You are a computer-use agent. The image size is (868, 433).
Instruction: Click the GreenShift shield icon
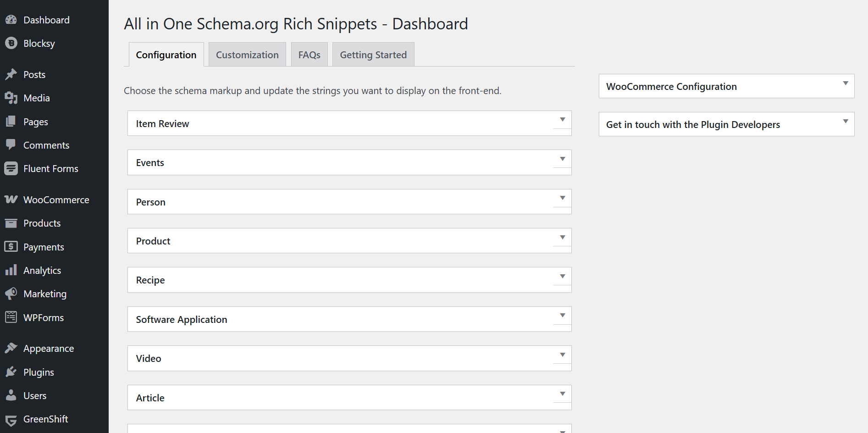(11, 420)
